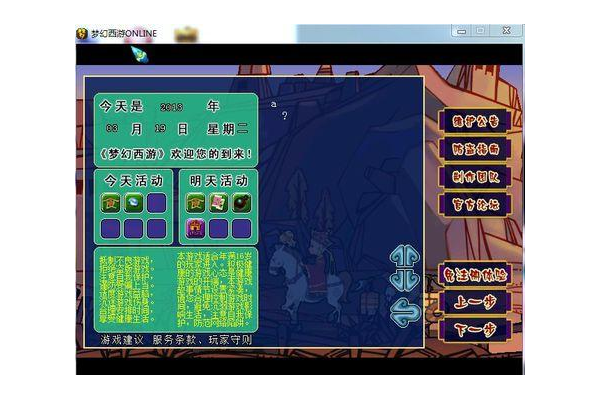
Task: Click the year value 2013
Action: [171, 107]
